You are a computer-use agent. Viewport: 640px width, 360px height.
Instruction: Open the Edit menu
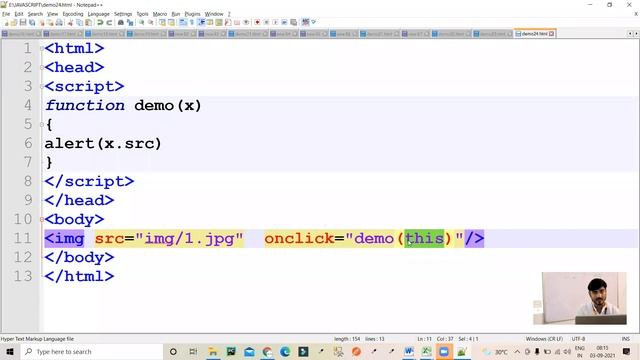pos(19,14)
